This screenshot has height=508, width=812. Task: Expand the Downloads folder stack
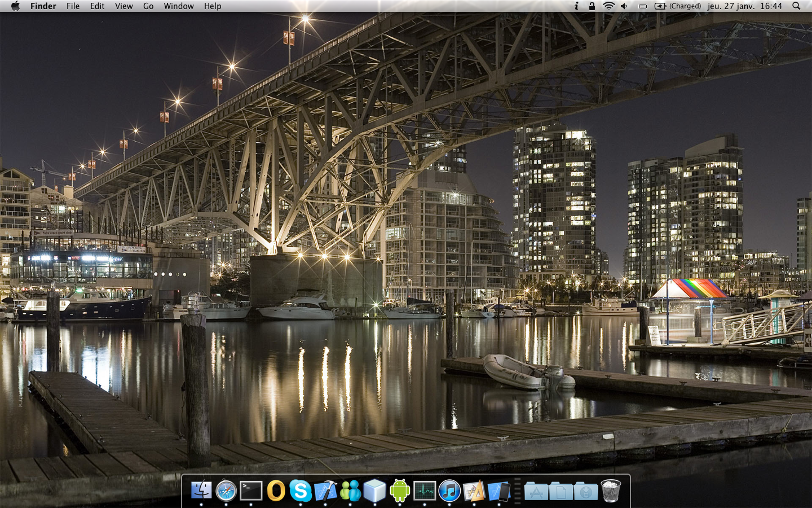coord(586,491)
